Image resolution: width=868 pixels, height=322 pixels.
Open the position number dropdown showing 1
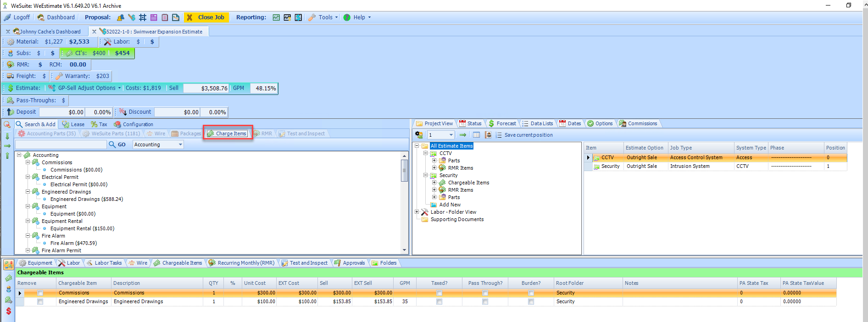point(451,135)
